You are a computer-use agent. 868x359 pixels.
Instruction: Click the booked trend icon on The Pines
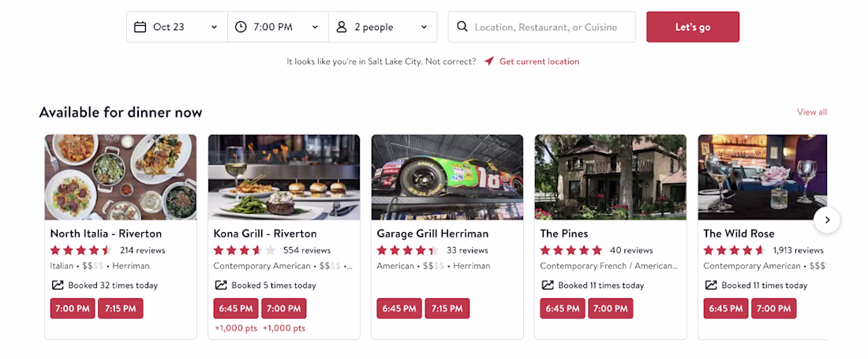[x=547, y=285]
